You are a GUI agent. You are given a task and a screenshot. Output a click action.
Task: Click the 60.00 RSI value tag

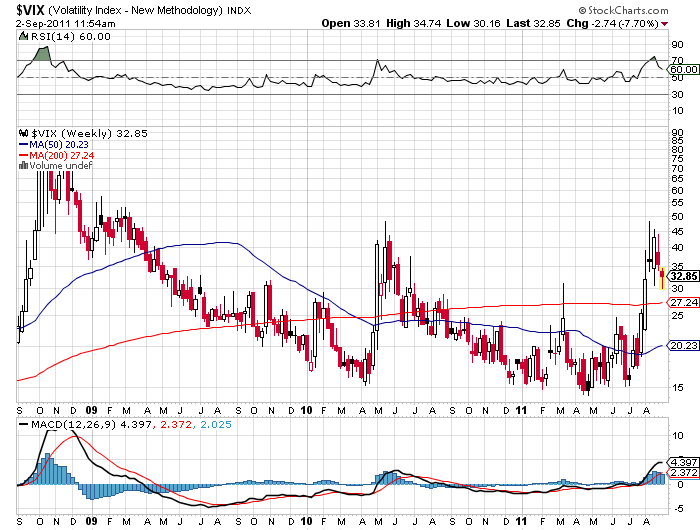[x=683, y=69]
